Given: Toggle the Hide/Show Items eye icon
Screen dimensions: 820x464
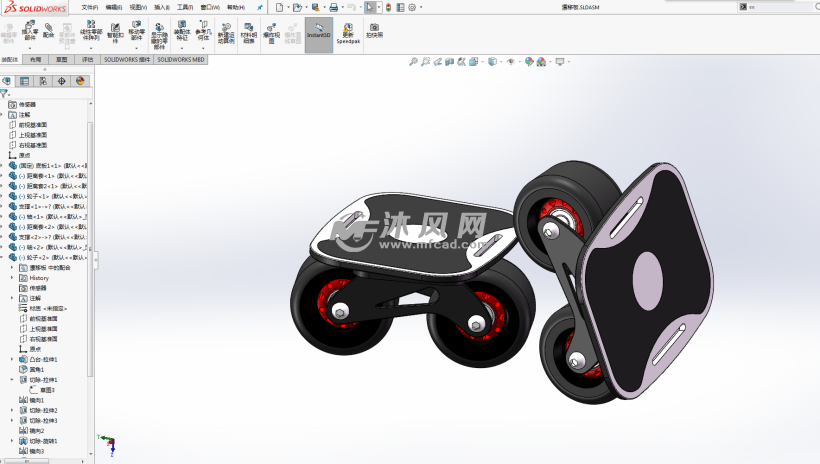Looking at the screenshot, I should [x=510, y=61].
